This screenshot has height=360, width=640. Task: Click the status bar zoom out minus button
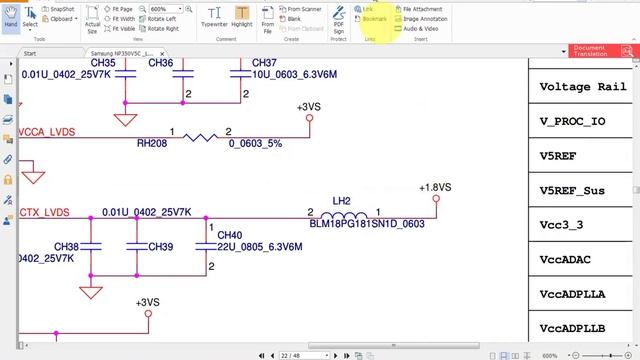click(x=576, y=356)
